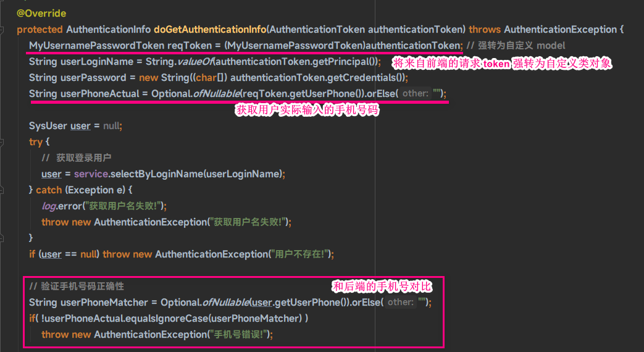
Task: Click the userPhoneActual variable declaration
Action: tap(100, 94)
